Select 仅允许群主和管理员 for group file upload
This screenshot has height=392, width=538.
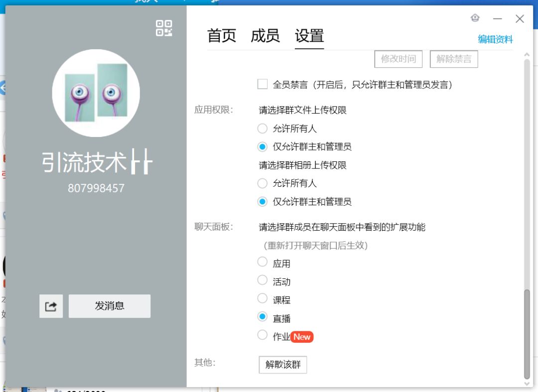click(x=263, y=147)
